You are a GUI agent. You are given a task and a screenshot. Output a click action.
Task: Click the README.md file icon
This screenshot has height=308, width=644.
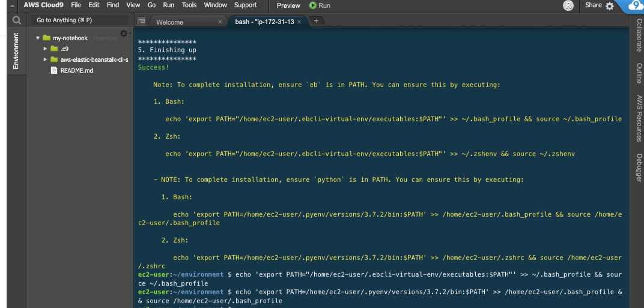(54, 70)
